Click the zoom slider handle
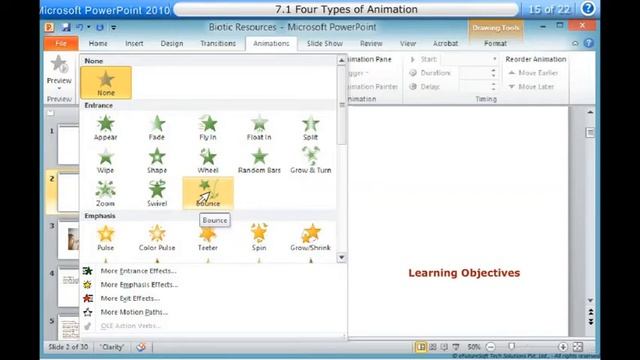640x360 pixels. coord(511,347)
